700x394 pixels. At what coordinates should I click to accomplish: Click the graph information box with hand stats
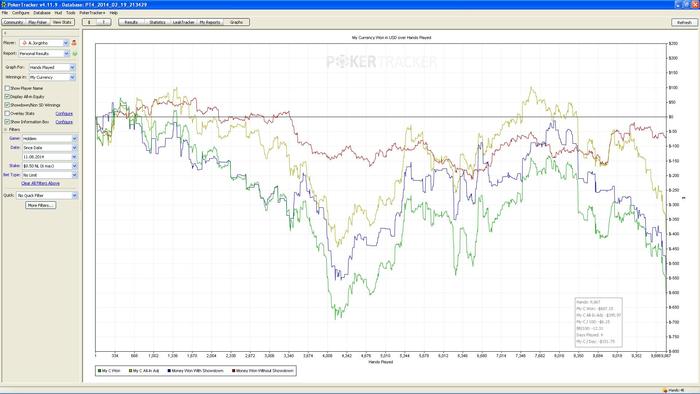point(598,322)
